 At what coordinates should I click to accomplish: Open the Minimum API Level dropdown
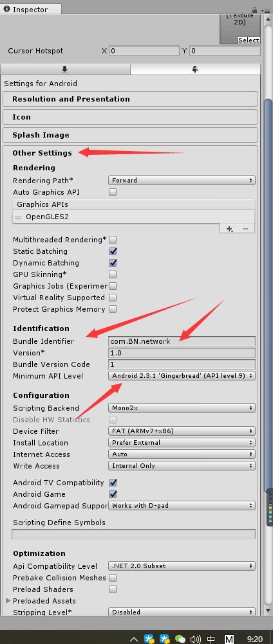(182, 376)
